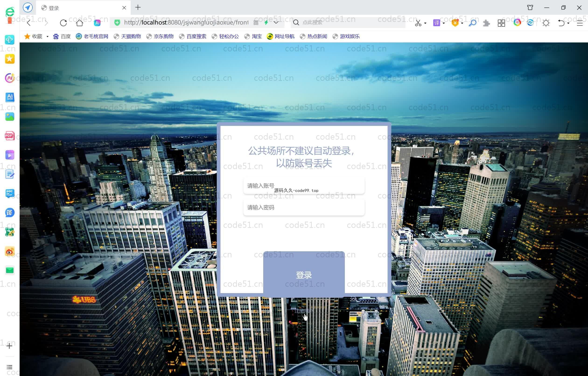Open the screenshot tool dropdown arrow
Screen dimensions: 588x376
click(425, 23)
